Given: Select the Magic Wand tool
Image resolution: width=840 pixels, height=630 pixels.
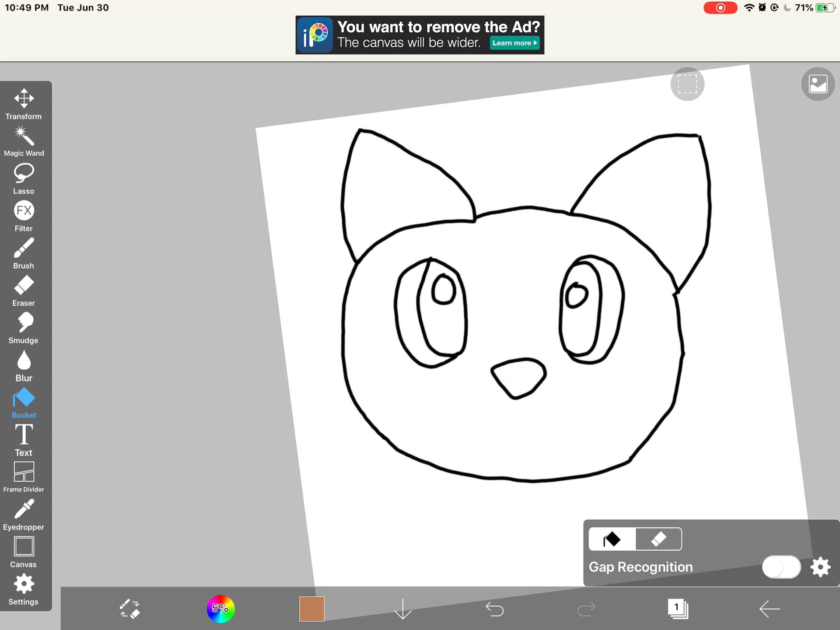Looking at the screenshot, I should point(24,141).
